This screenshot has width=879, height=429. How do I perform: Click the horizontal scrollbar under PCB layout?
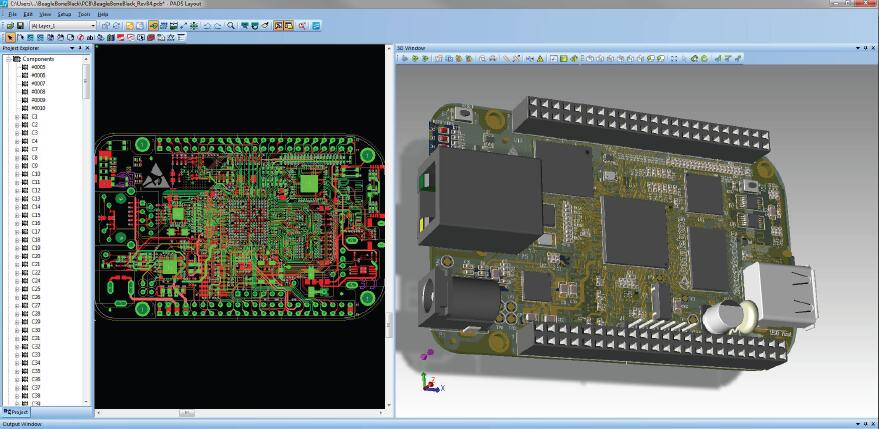187,413
